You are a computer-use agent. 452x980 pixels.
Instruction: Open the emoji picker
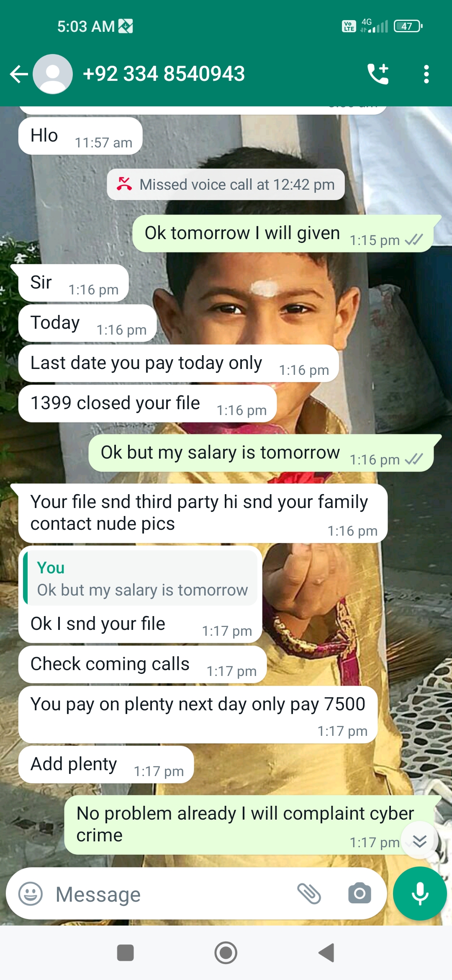[31, 894]
